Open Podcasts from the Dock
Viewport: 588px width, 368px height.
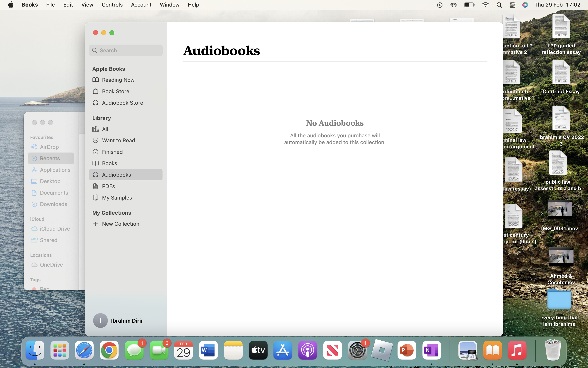[x=308, y=350]
